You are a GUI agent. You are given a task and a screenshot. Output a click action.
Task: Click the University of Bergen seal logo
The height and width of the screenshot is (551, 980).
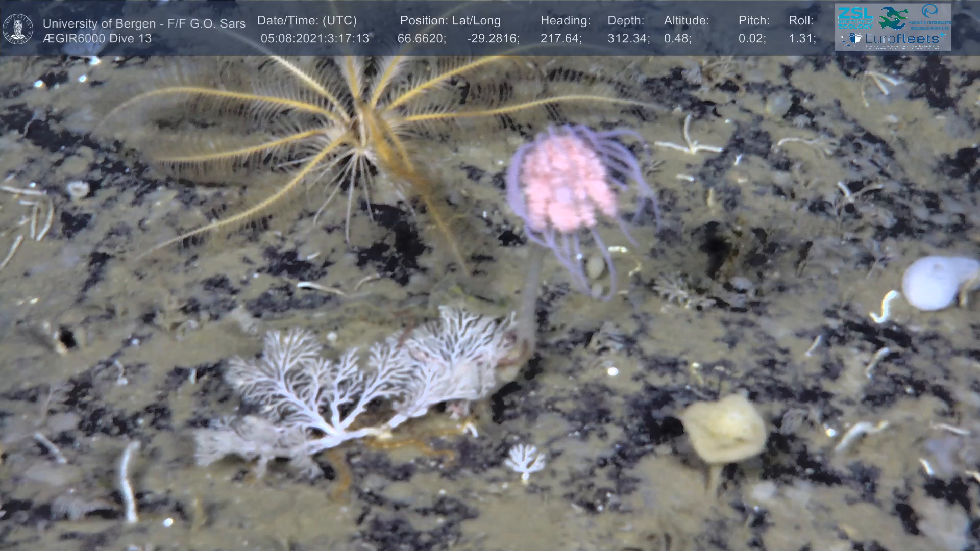tap(18, 29)
